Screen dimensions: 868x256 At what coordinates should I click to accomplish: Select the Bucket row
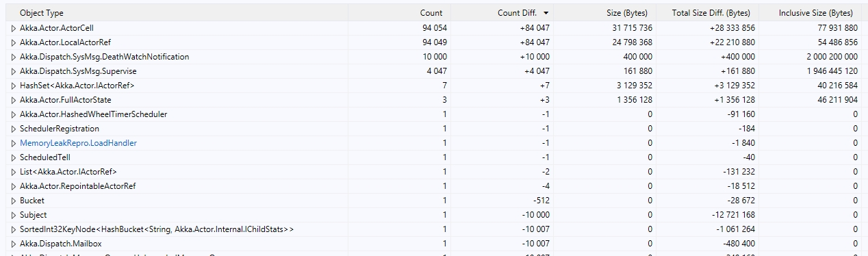click(434, 201)
